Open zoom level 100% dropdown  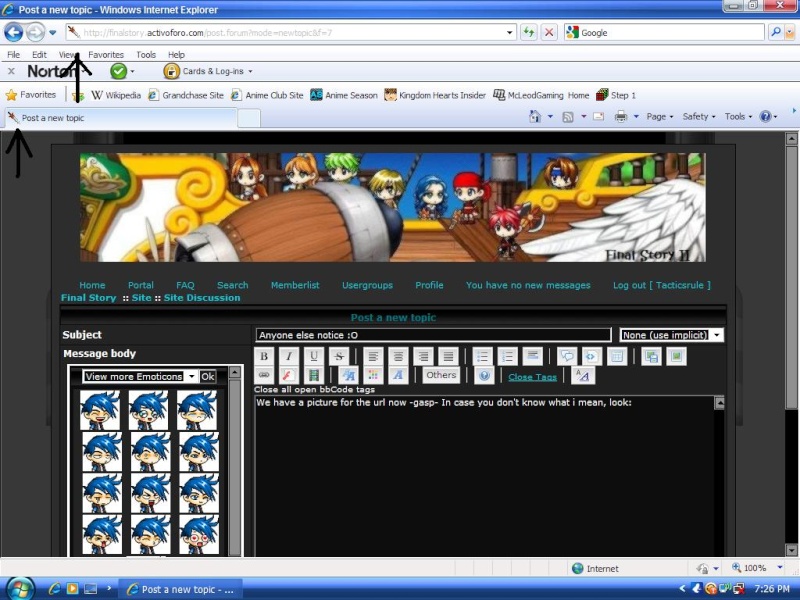point(780,567)
